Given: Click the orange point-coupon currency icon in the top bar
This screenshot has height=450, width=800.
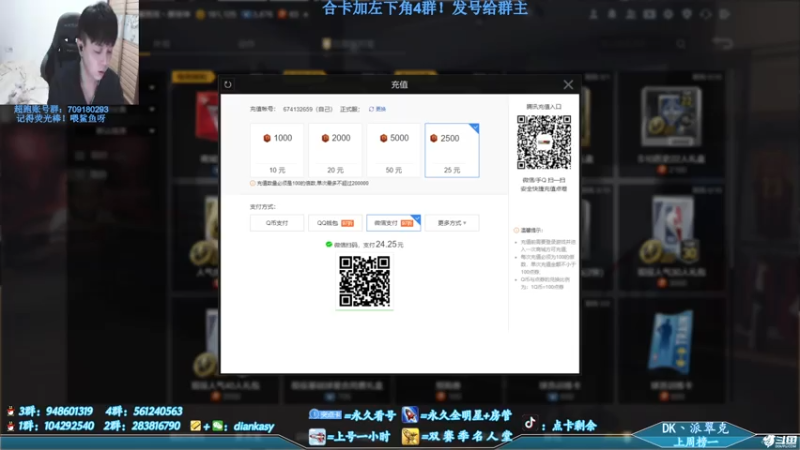Looking at the screenshot, I should [x=282, y=15].
